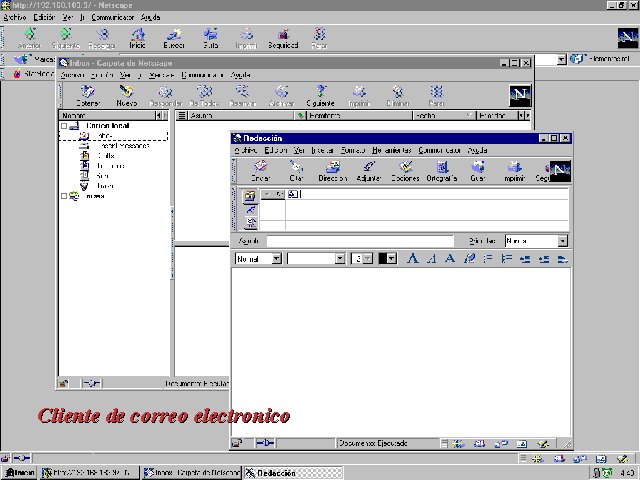Click the Adjuntar attachment icon

tap(369, 171)
